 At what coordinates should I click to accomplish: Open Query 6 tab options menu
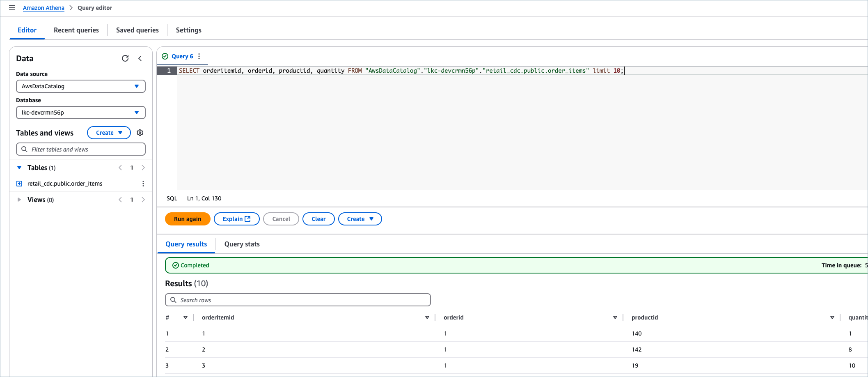(199, 56)
